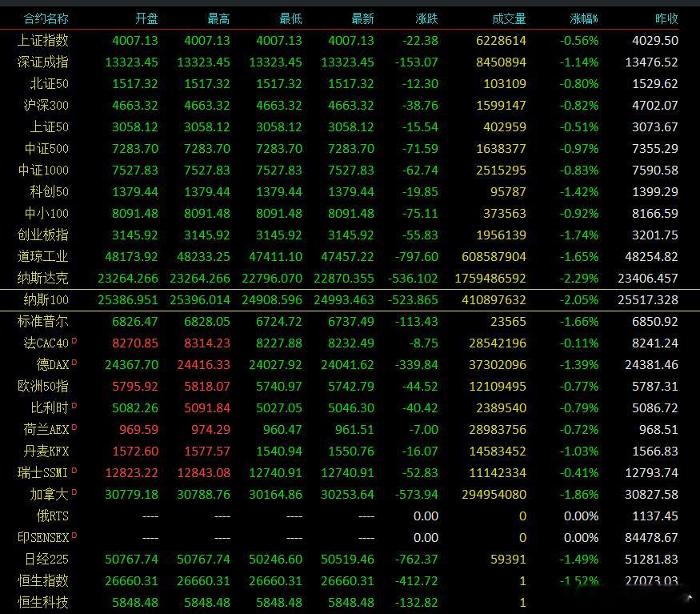
Task: Sort by the 最低 column header
Action: point(290,18)
